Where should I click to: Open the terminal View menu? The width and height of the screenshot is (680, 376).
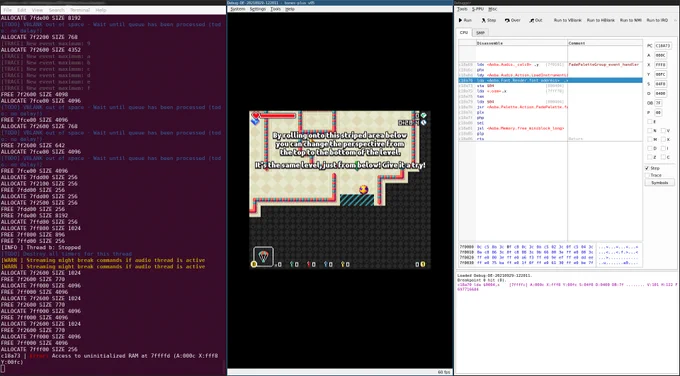click(x=37, y=10)
